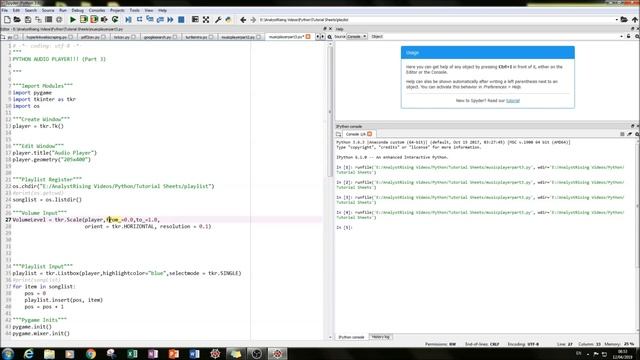640x360 pixels.
Task: Open the Edit menu
Action: (x=16, y=10)
